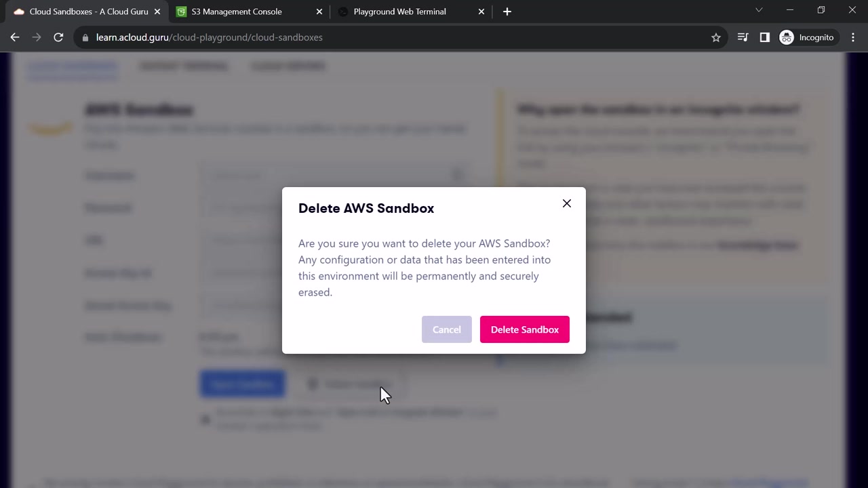
Task: Close the dialog with the X icon
Action: pos(567,203)
